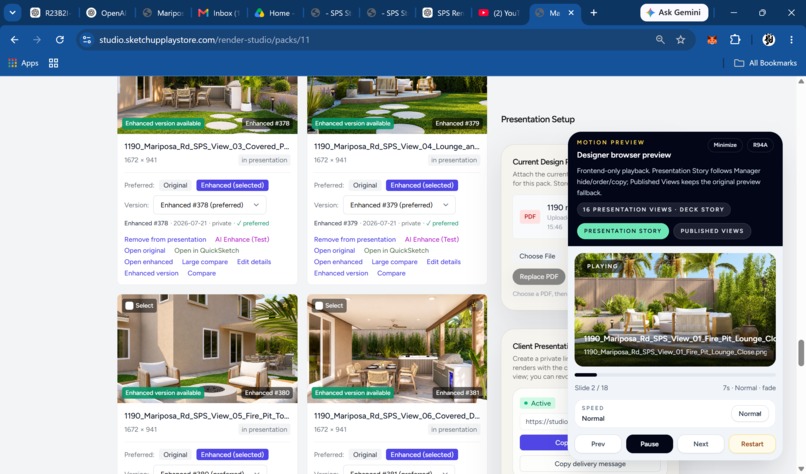Image resolution: width=806 pixels, height=474 pixels.
Task: Tick Select checkbox on View_06 Covered card
Action: click(x=319, y=305)
